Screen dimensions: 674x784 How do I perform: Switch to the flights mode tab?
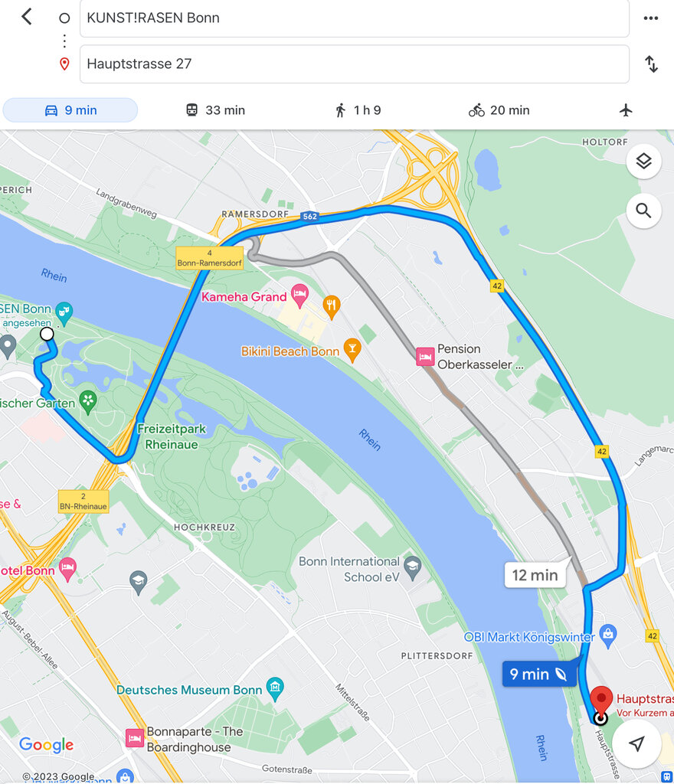pyautogui.click(x=626, y=110)
